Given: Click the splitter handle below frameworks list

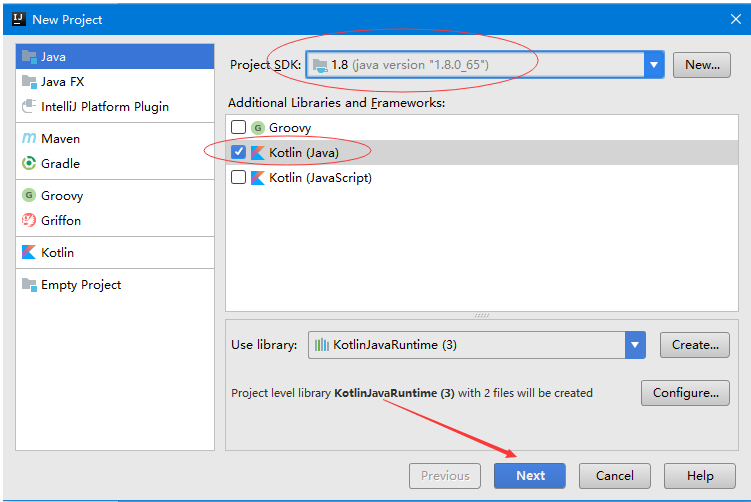Looking at the screenshot, I should tap(481, 315).
